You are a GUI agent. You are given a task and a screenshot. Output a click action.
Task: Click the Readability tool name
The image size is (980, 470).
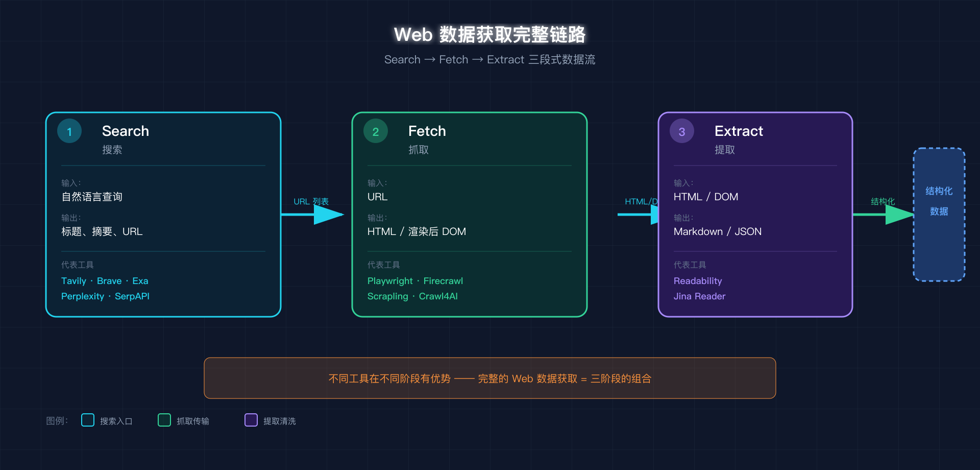click(x=698, y=281)
